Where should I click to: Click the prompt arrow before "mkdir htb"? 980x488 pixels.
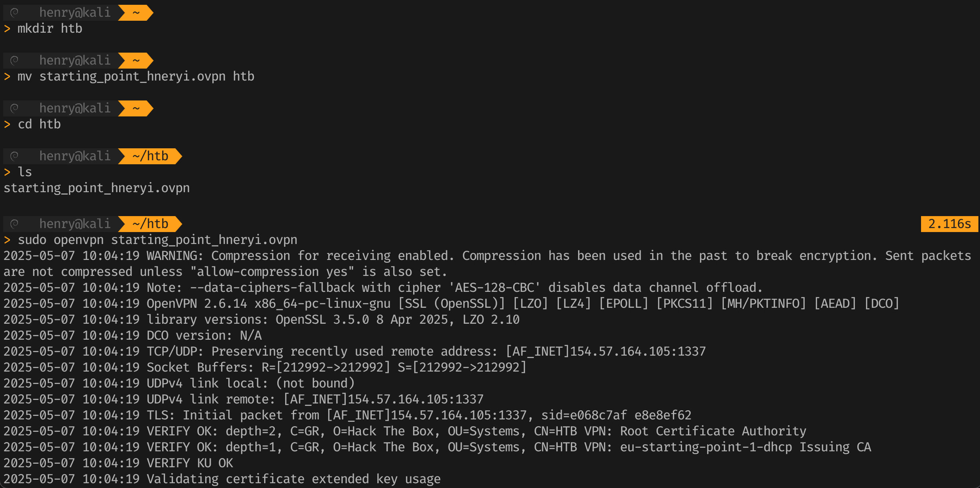[x=7, y=29]
